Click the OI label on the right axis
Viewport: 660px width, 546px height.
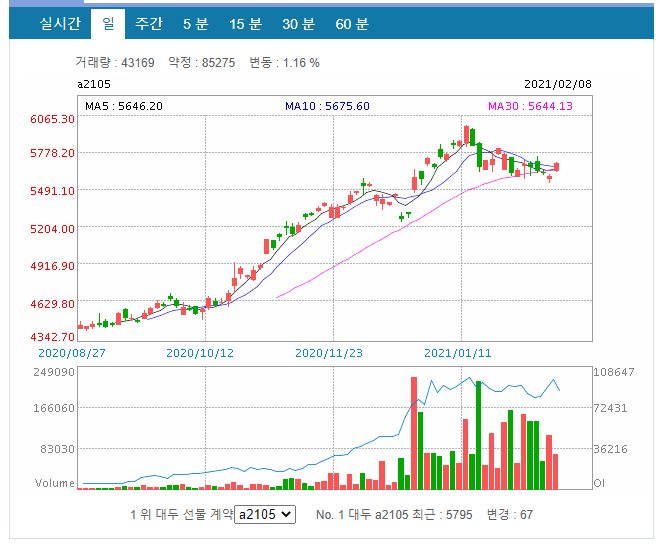tap(599, 483)
